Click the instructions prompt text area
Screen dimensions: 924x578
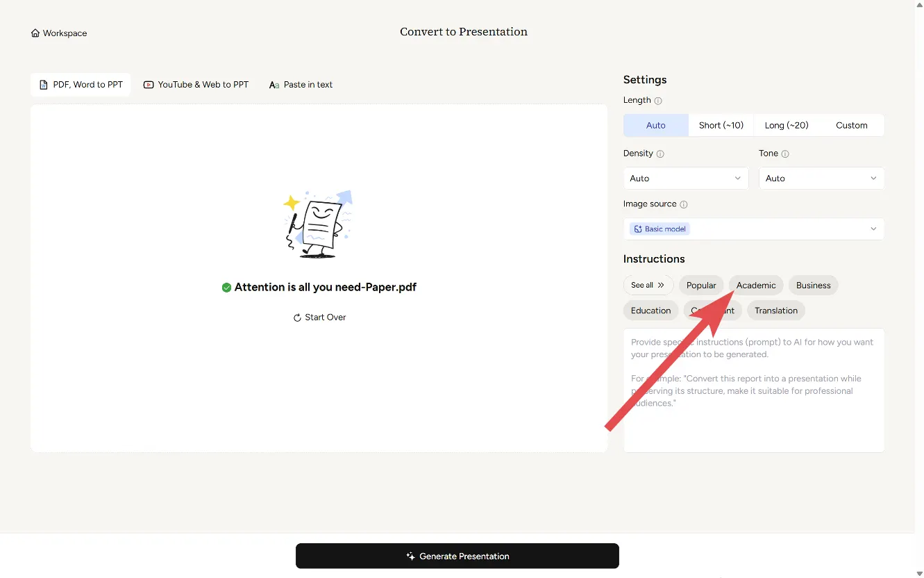coord(753,417)
